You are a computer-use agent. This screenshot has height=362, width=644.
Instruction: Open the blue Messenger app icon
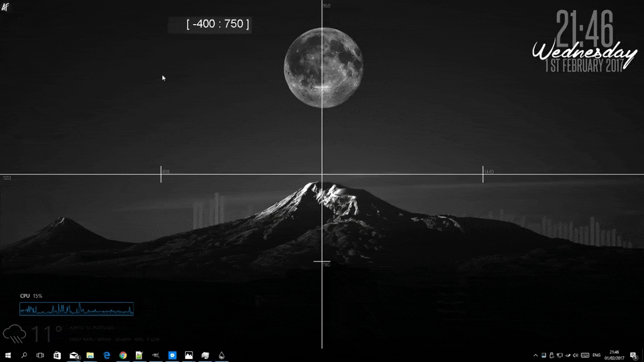[172, 355]
